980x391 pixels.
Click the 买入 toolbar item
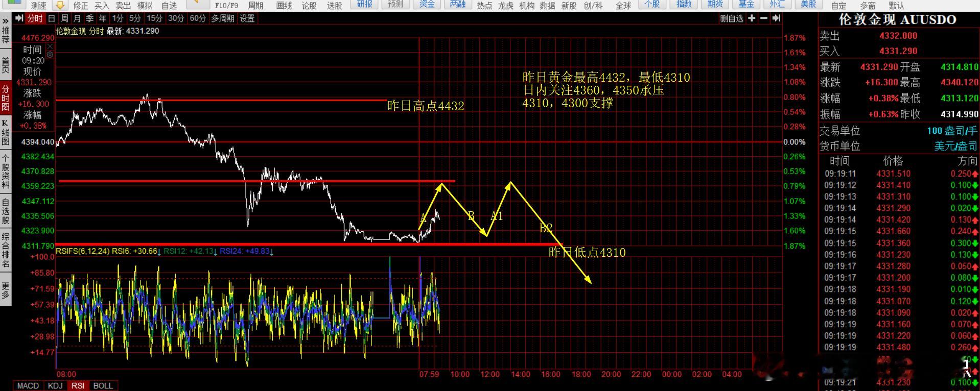click(102, 6)
